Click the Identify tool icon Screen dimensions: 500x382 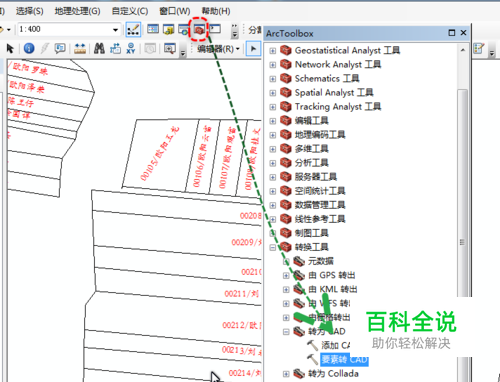(29, 49)
